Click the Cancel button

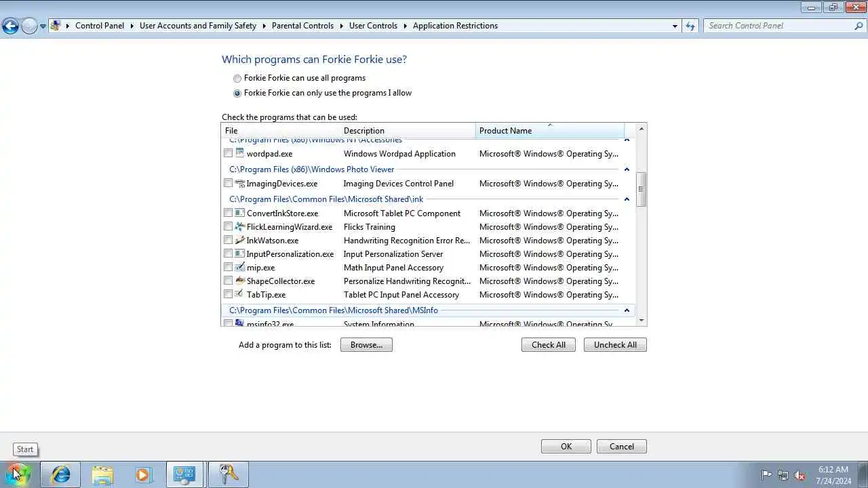(x=622, y=447)
